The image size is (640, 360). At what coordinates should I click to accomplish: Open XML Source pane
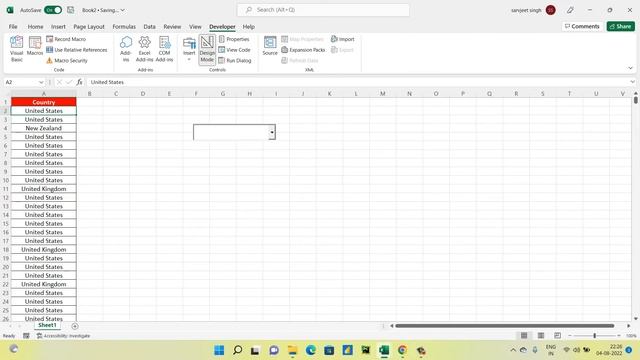click(270, 46)
